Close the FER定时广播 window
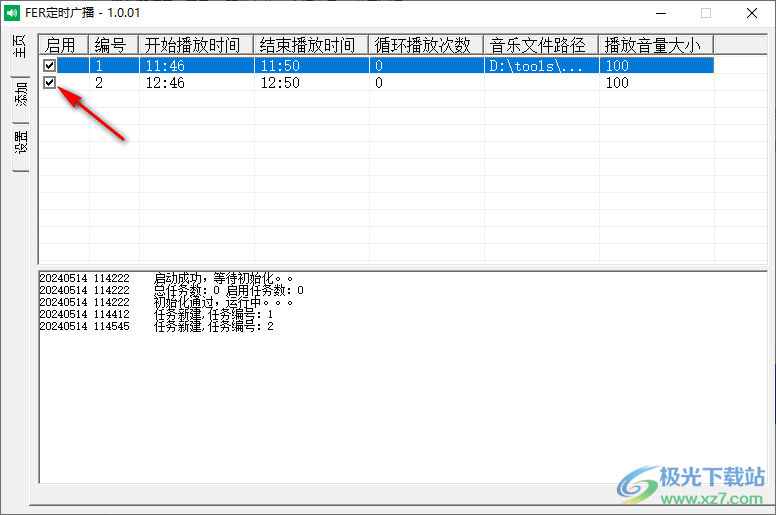 pyautogui.click(x=752, y=14)
